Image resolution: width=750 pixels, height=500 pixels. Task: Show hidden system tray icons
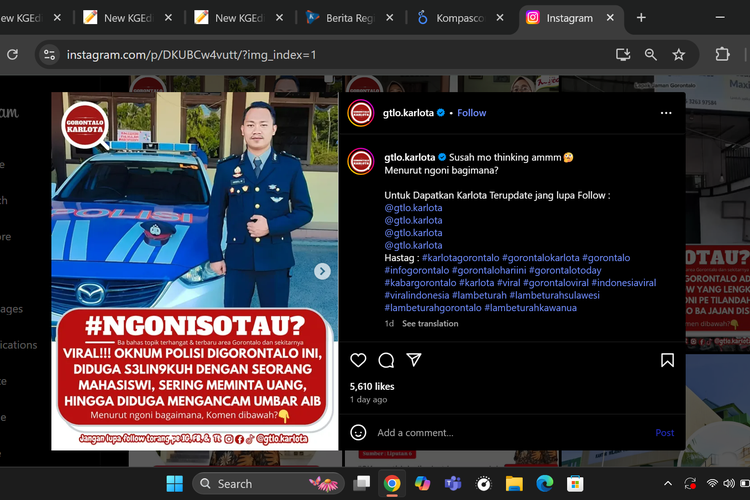668,484
